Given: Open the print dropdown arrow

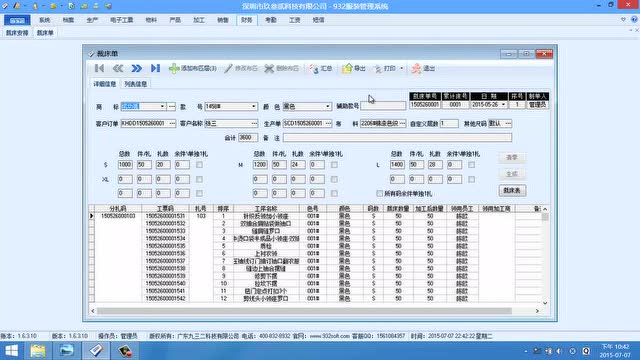Looking at the screenshot, I should click(x=402, y=68).
